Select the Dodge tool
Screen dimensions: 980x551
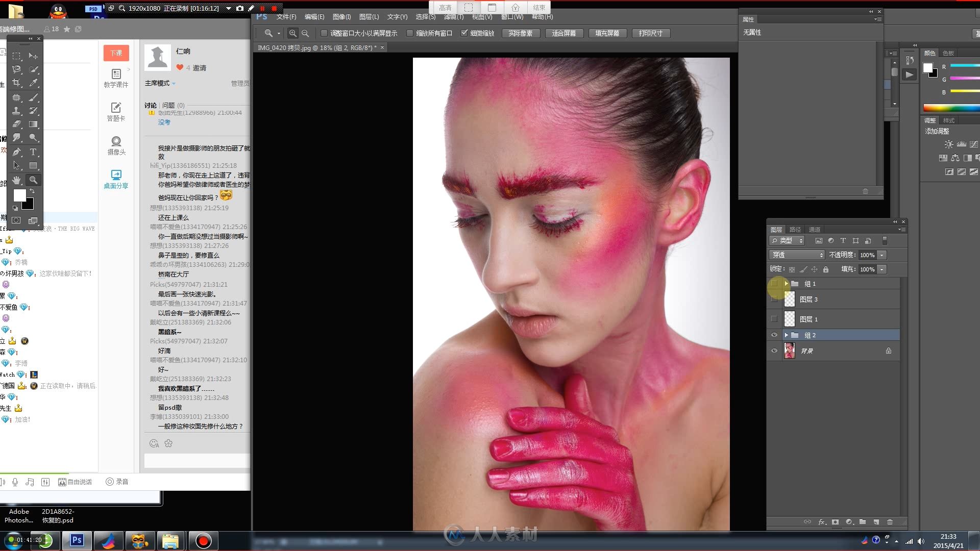[x=33, y=138]
